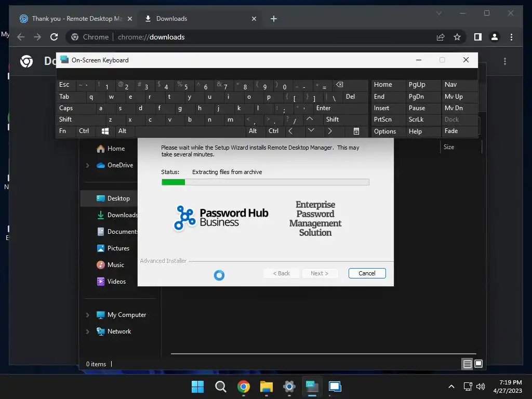The width and height of the screenshot is (532, 399).
Task: Select Home in file dialog sidebar
Action: [111, 149]
